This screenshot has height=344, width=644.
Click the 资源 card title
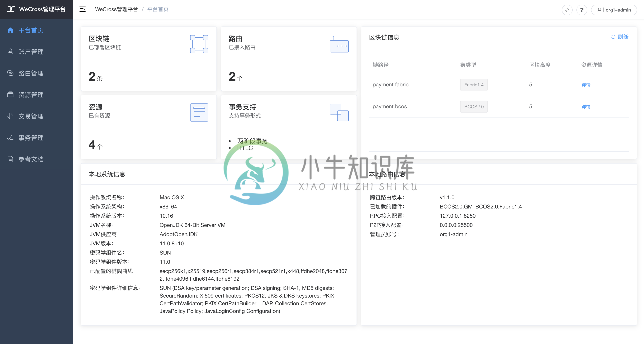[96, 107]
